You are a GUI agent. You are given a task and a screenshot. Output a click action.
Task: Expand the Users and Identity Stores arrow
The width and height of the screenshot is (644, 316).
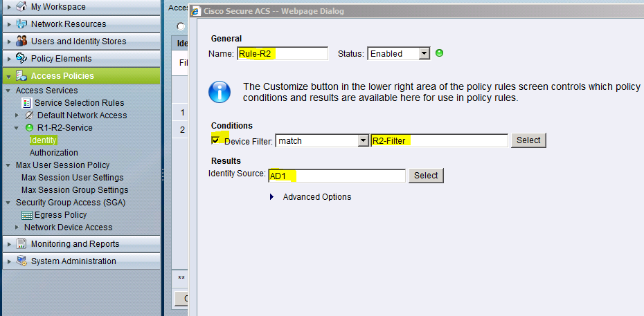[10, 41]
